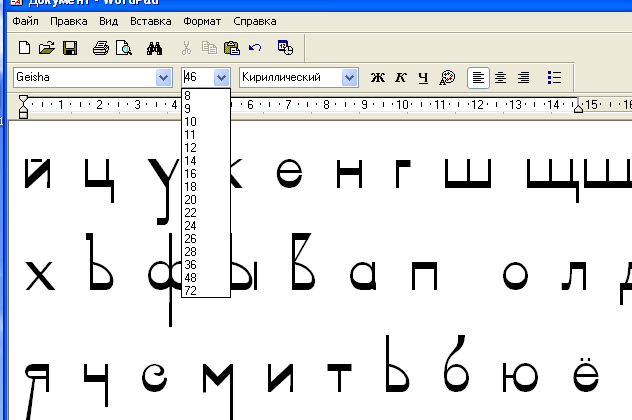Open the Формат menu
The height and width of the screenshot is (420, 632).
(203, 21)
